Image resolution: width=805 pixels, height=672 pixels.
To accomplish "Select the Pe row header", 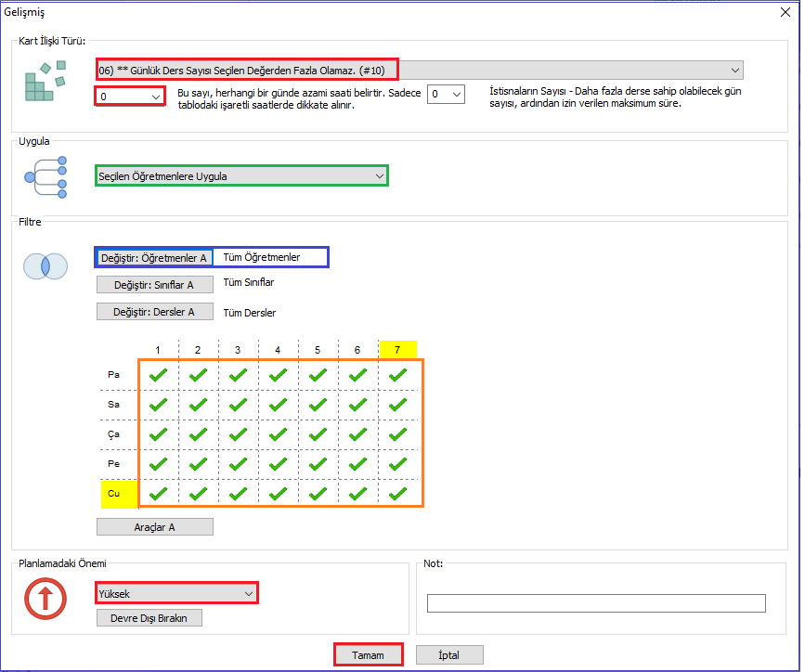I will coord(114,464).
